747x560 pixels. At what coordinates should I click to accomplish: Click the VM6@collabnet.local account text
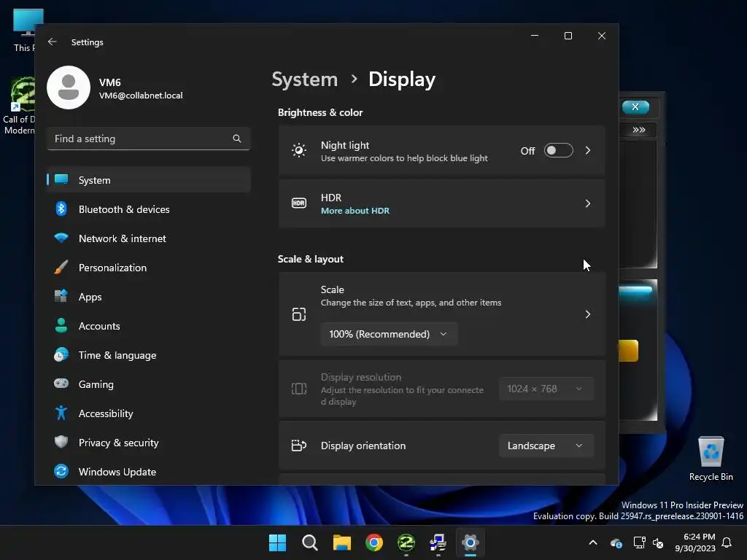[x=141, y=96]
